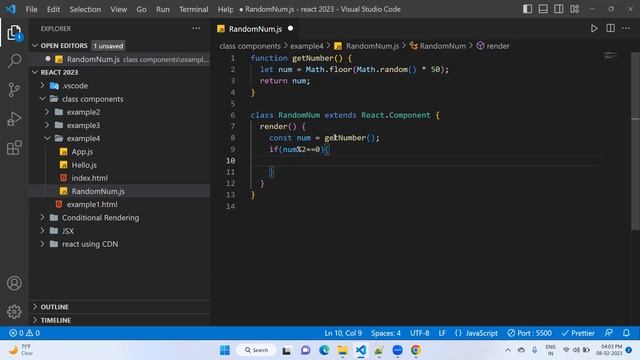Image resolution: width=640 pixels, height=360 pixels.
Task: Open the Source Control view
Action: (x=14, y=89)
